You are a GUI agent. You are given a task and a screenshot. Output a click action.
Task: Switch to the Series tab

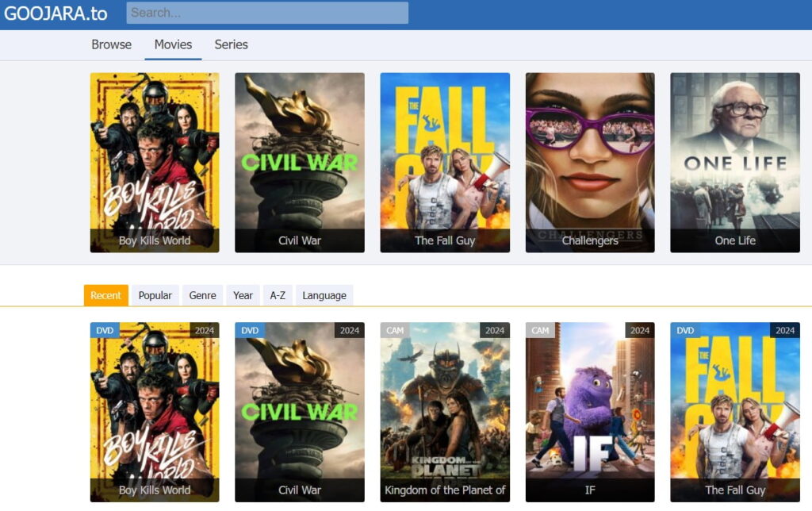[x=231, y=44]
